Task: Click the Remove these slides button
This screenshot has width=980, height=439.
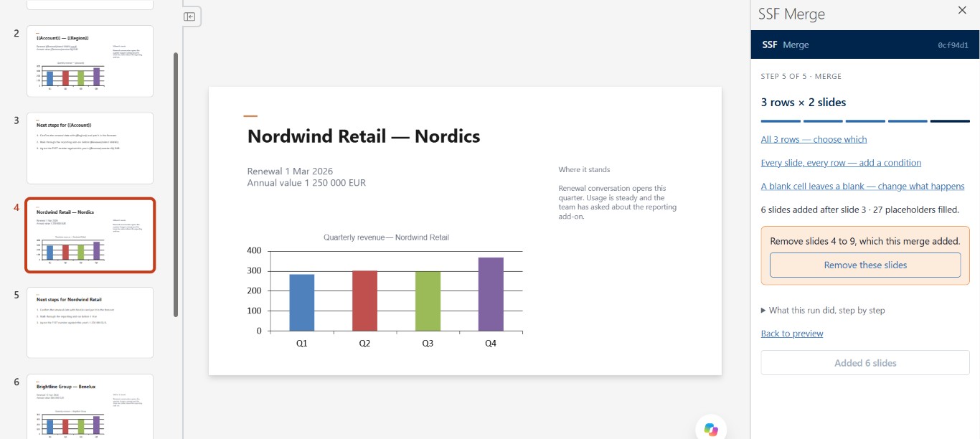Action: click(x=865, y=265)
